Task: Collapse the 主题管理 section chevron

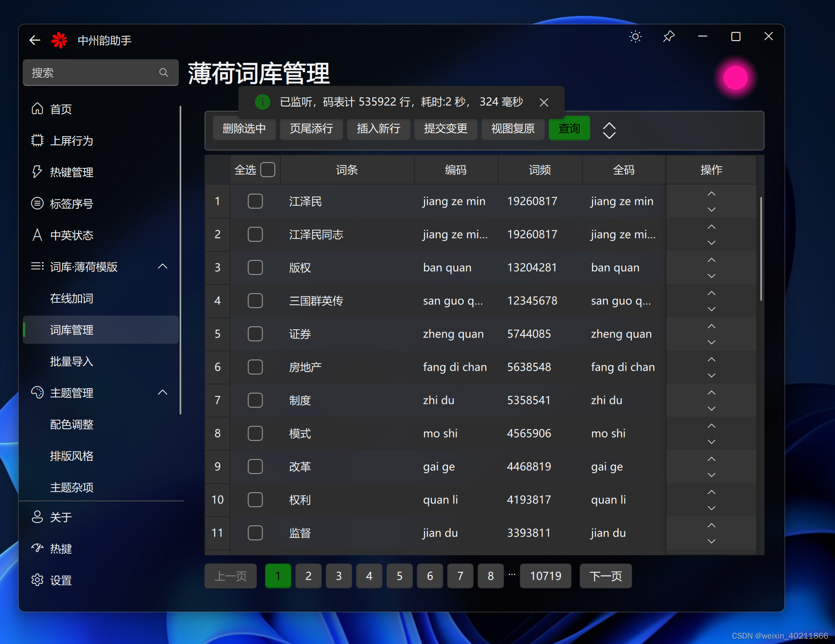Action: pyautogui.click(x=163, y=392)
